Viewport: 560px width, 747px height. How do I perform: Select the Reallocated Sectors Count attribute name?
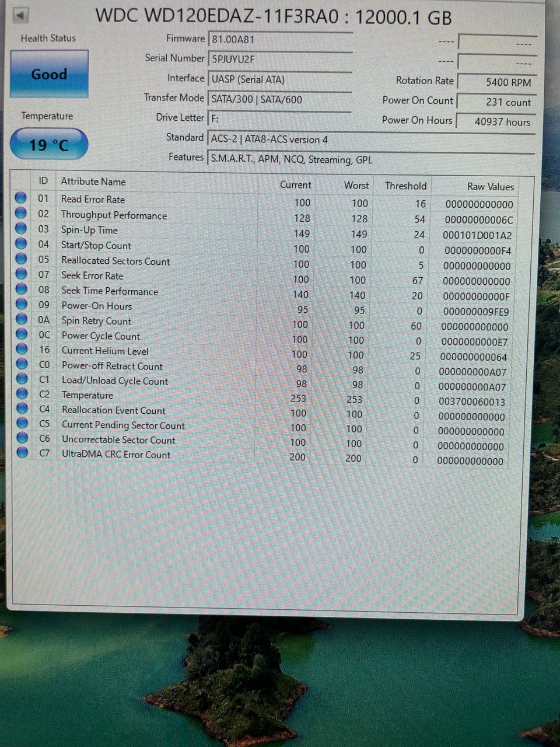(116, 261)
